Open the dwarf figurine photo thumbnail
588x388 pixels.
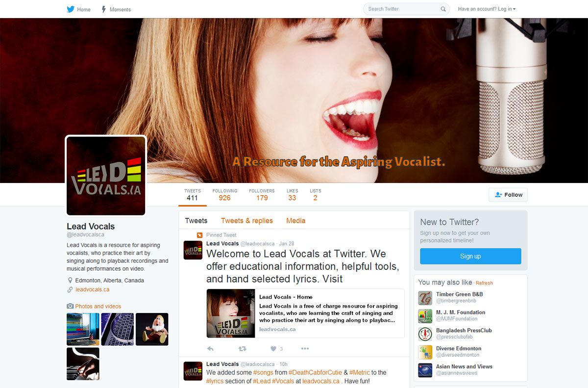pyautogui.click(x=152, y=329)
